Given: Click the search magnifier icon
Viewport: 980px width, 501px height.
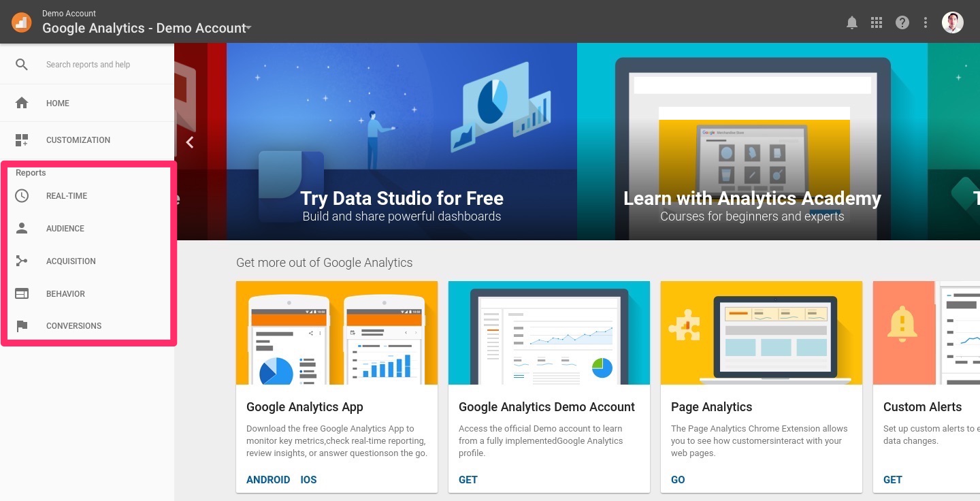Looking at the screenshot, I should pos(22,65).
